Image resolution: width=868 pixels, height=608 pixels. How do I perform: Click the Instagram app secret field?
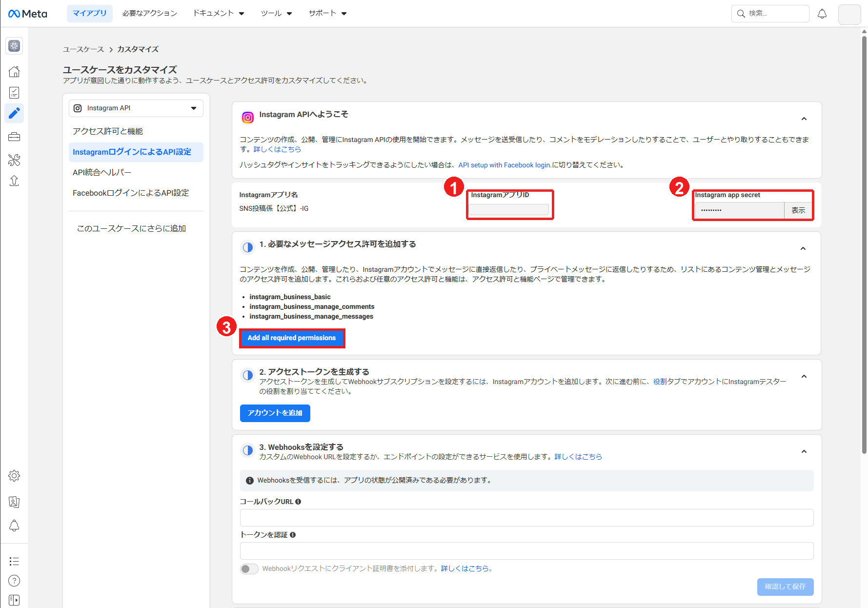click(x=740, y=210)
